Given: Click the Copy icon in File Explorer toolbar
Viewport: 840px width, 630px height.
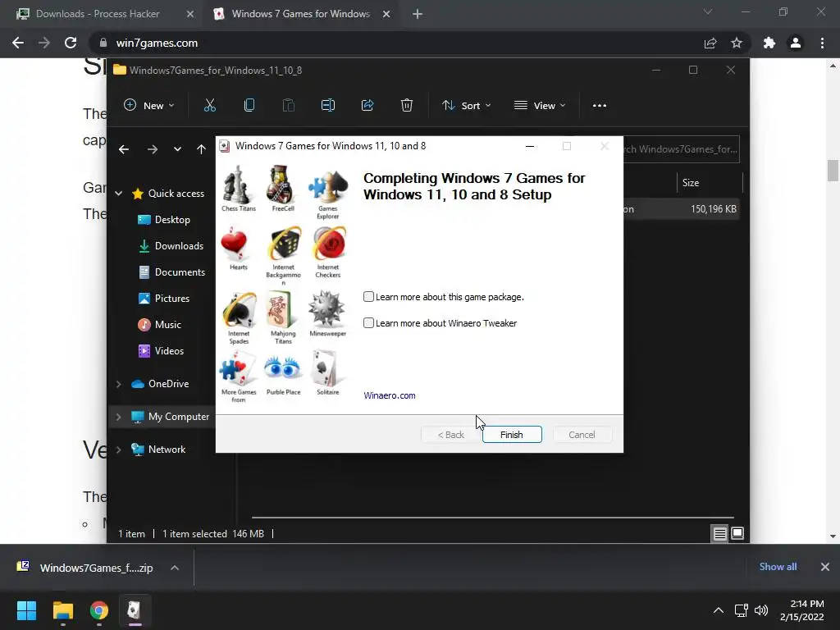Looking at the screenshot, I should 249,106.
